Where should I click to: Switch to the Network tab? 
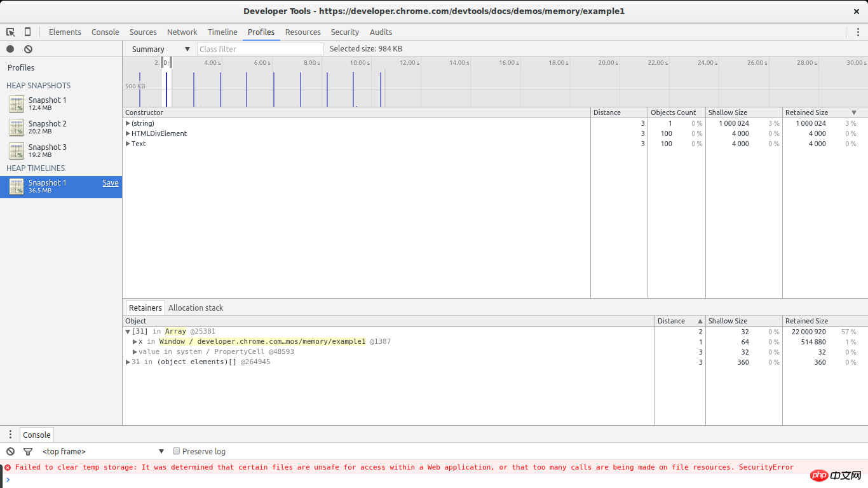click(182, 32)
